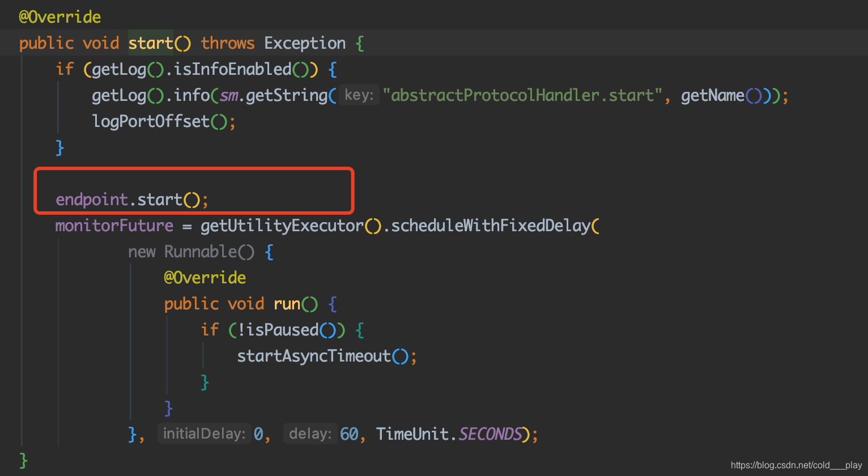The height and width of the screenshot is (476, 868).
Task: Click endpoint in endpoint.start()
Action: tap(92, 199)
